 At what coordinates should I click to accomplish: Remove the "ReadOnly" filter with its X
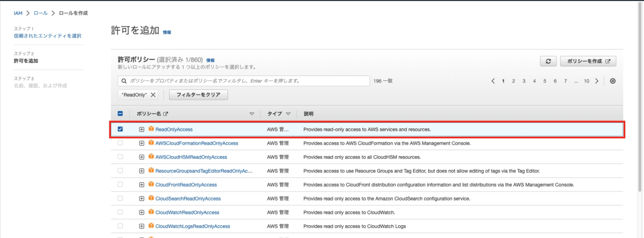coord(153,95)
